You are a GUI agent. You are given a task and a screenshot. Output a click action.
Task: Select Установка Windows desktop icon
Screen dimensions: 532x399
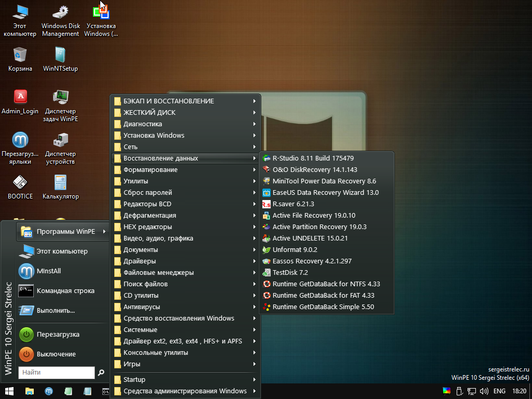(101, 20)
